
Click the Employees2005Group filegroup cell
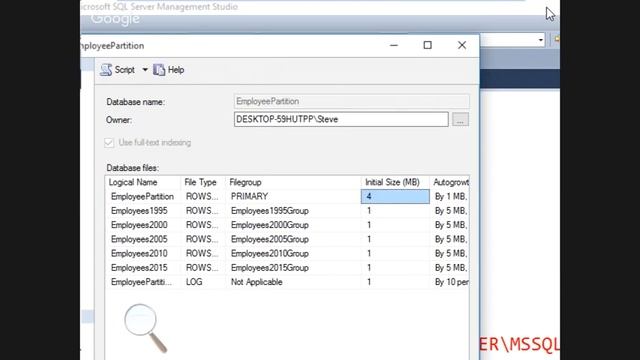293,239
